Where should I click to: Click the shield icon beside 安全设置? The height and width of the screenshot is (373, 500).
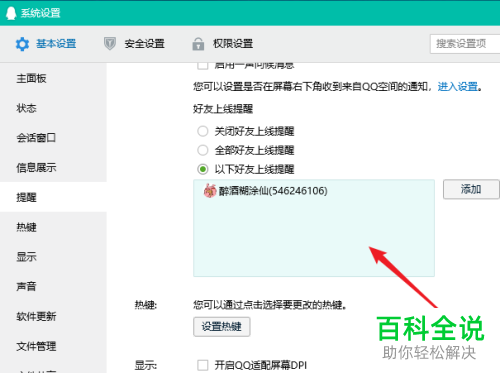point(110,44)
